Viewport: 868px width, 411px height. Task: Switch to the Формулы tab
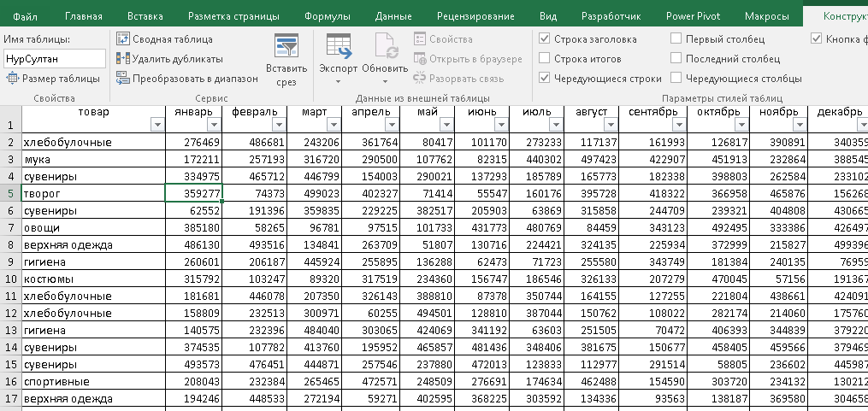click(328, 16)
